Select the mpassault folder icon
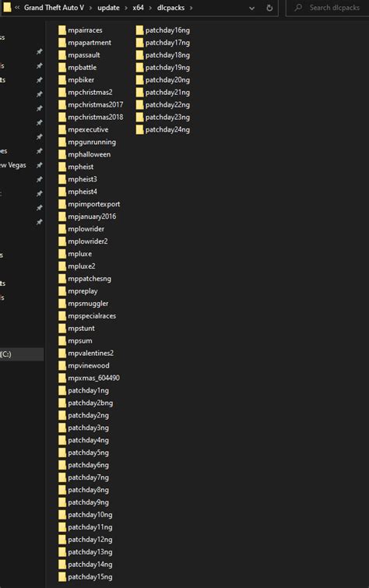This screenshot has width=369, height=588. point(62,55)
